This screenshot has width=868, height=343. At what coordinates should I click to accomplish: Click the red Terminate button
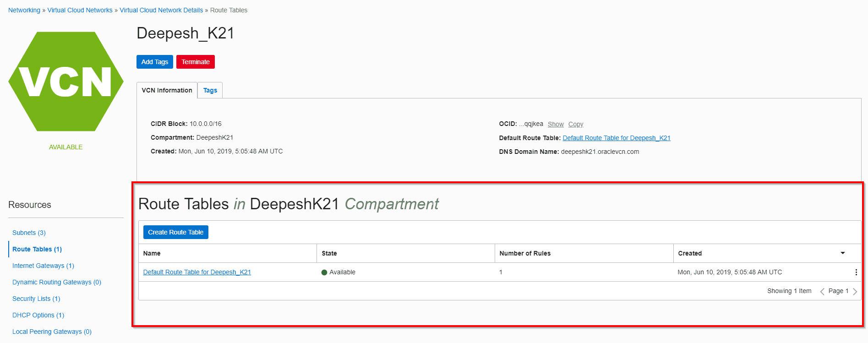196,62
